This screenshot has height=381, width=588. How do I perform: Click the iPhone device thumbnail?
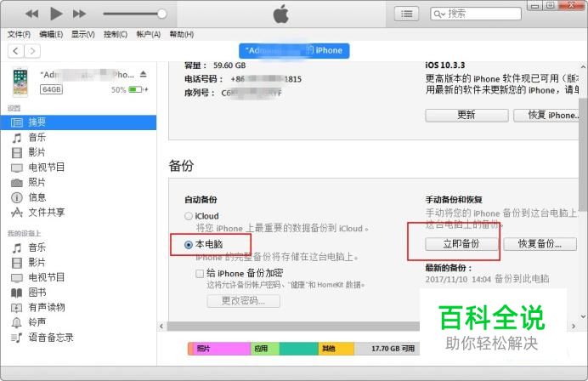[x=20, y=82]
